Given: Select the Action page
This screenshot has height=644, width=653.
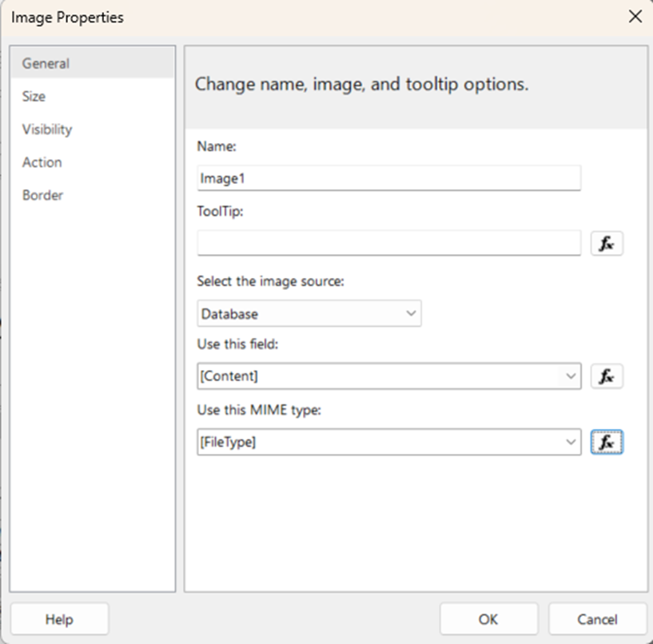Looking at the screenshot, I should tap(42, 162).
